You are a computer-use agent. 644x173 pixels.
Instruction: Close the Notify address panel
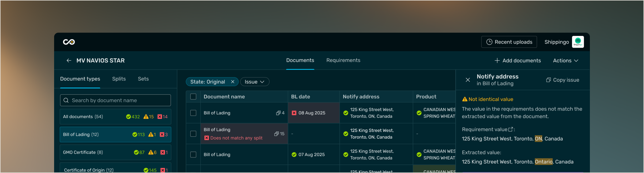coord(468,80)
